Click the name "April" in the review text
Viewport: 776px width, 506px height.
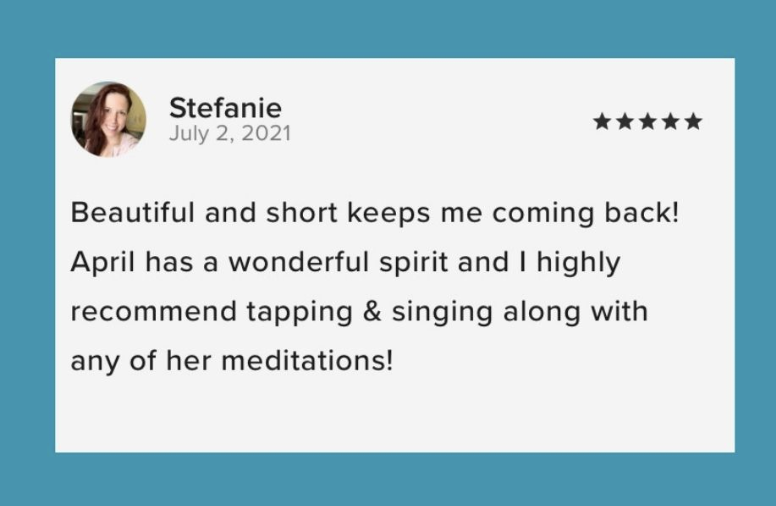(103, 262)
